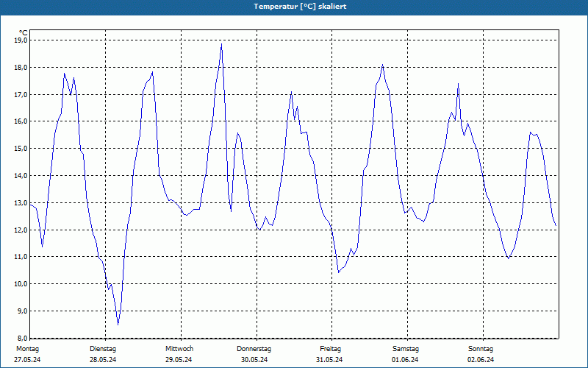
Task: Select the 16,0 y-axis value
Action: (21, 121)
